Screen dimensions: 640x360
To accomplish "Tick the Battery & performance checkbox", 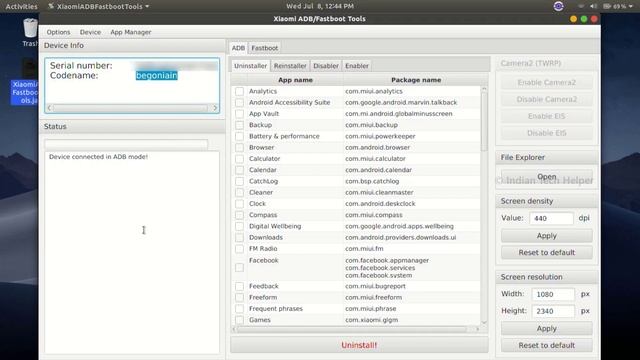I will click(239, 136).
